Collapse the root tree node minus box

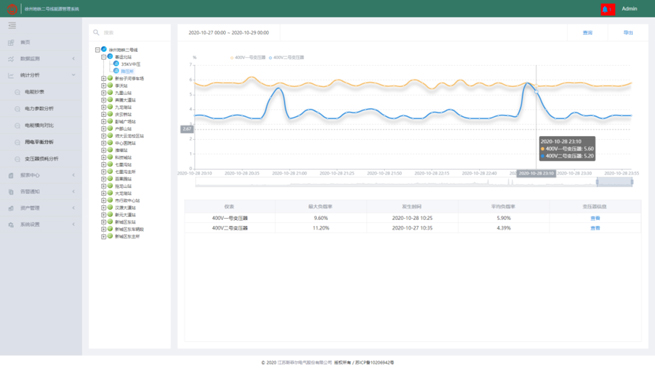click(97, 50)
